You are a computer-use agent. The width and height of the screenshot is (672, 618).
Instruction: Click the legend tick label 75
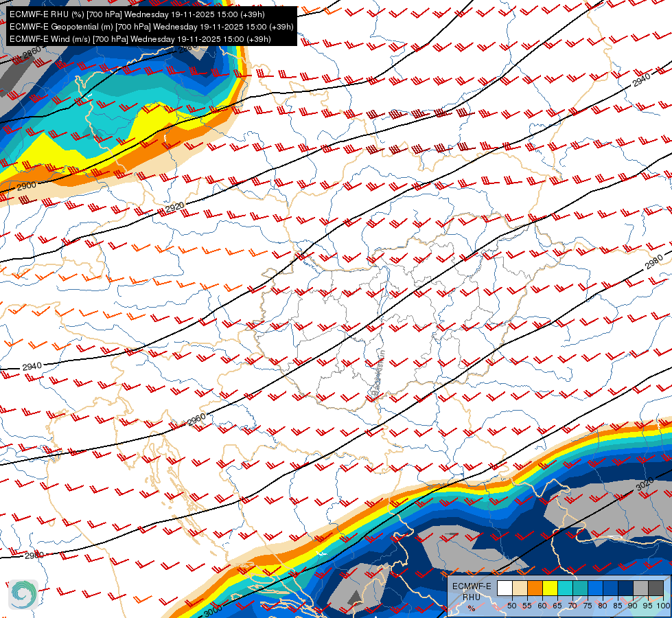[x=588, y=606]
